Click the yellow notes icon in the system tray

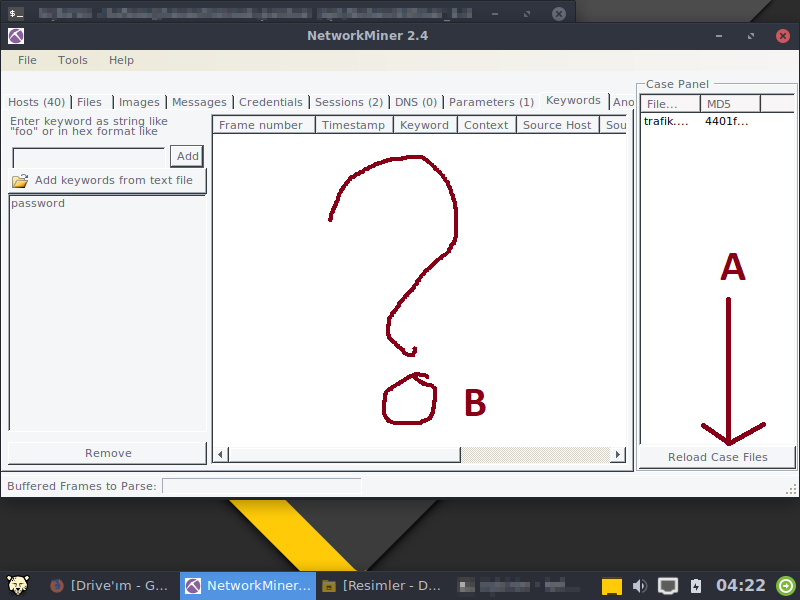tap(612, 586)
